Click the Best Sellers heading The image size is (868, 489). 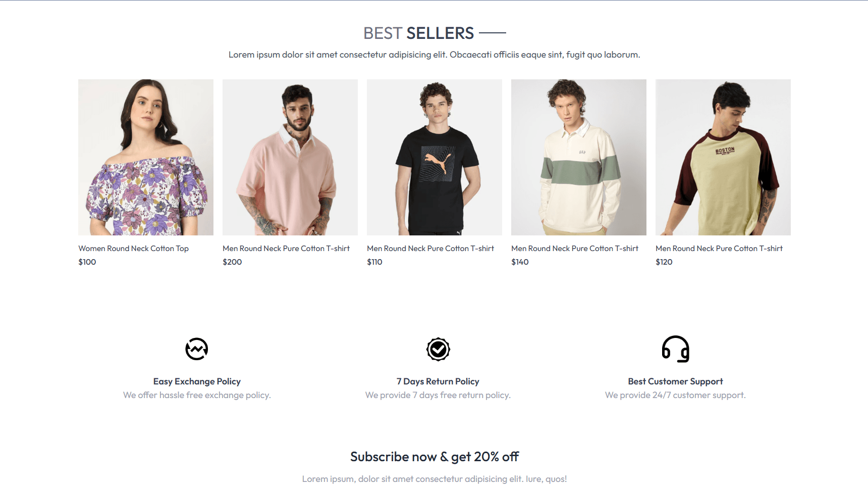tap(419, 33)
